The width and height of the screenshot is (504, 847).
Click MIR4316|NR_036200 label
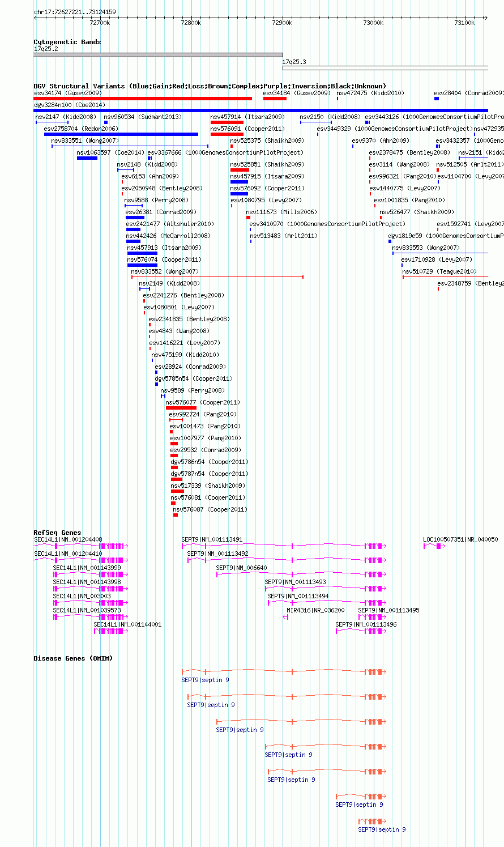click(x=315, y=610)
